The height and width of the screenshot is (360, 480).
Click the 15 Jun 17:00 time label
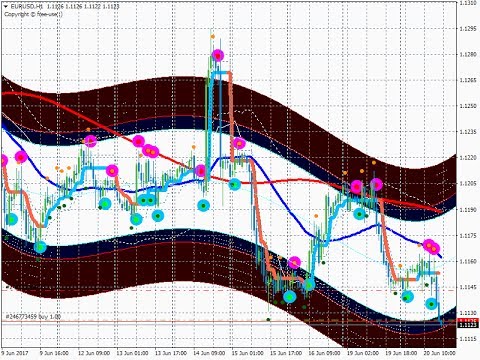click(x=286, y=353)
